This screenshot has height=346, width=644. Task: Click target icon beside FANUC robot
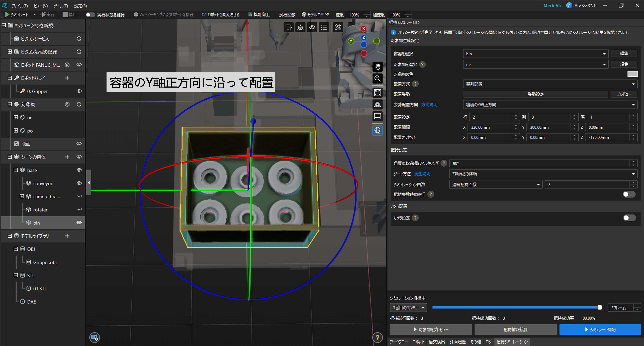[x=67, y=65]
